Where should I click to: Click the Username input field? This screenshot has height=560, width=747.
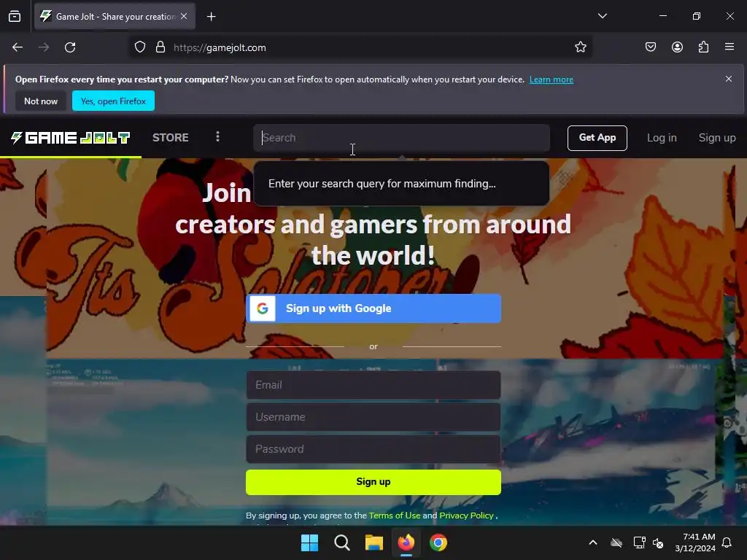(373, 416)
